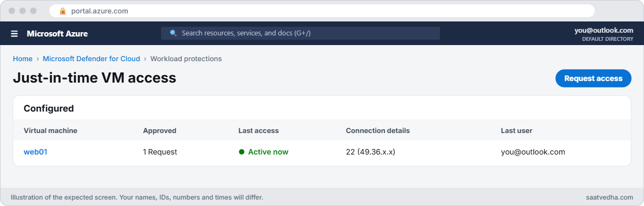Click the search magnifier icon

pos(173,33)
